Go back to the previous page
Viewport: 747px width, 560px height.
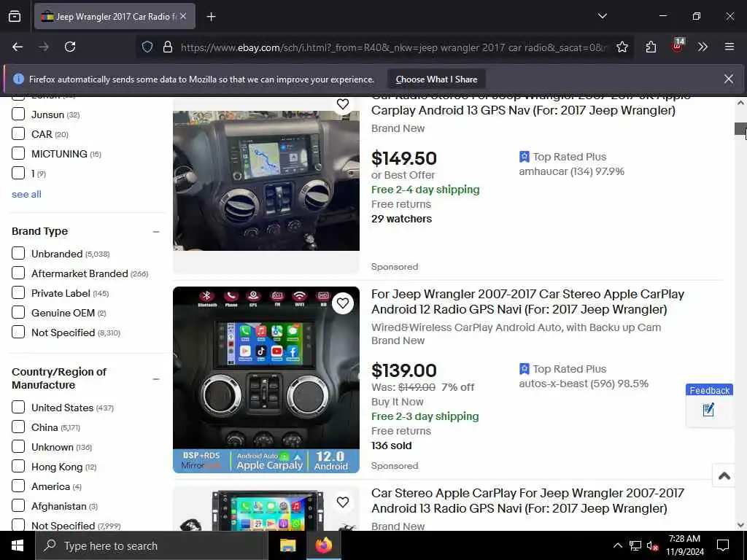18,47
